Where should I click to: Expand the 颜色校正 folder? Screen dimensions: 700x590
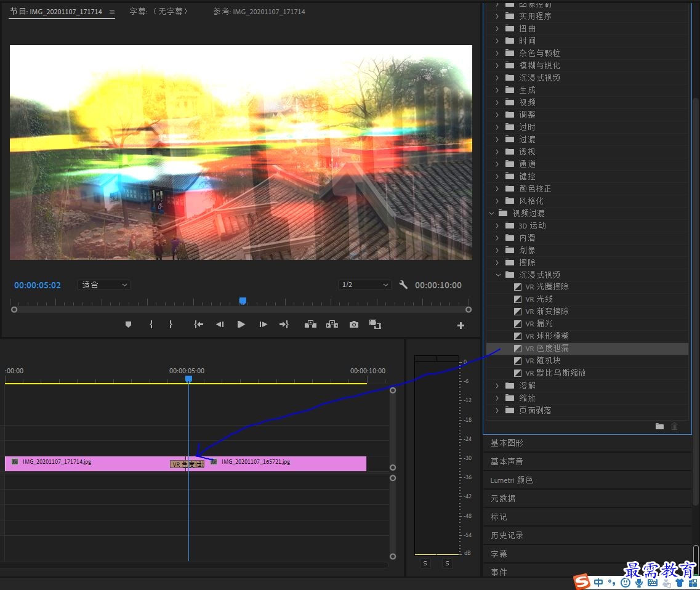(497, 189)
